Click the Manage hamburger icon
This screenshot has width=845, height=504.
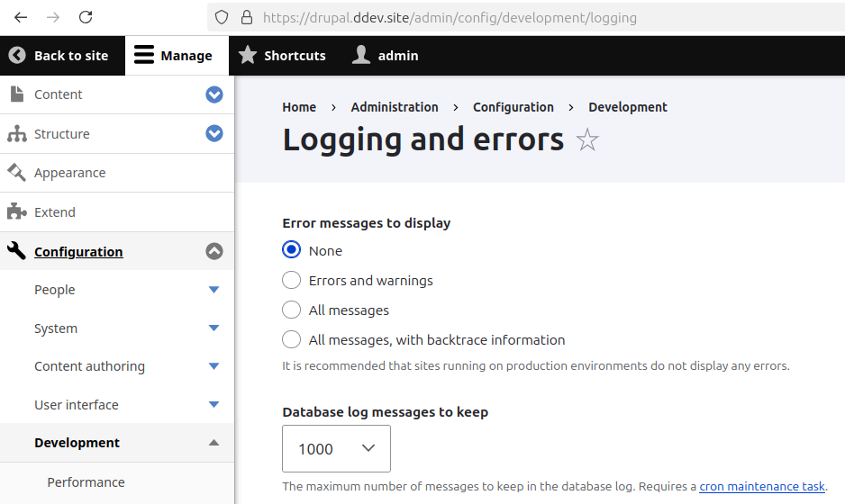[x=144, y=56]
